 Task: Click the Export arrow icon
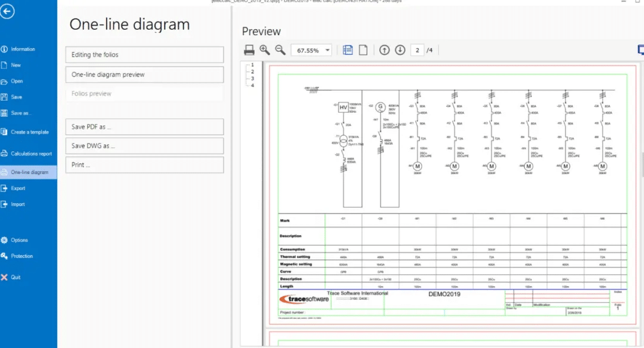[4, 188]
